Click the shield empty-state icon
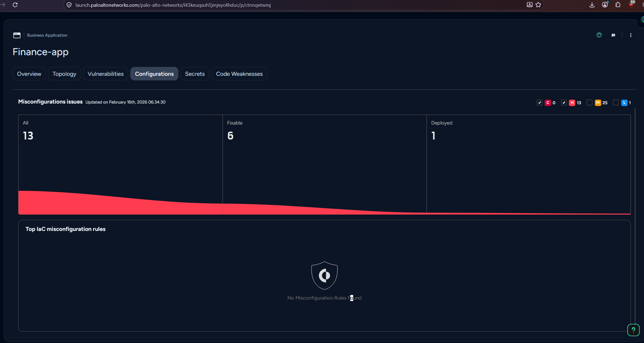 click(324, 275)
